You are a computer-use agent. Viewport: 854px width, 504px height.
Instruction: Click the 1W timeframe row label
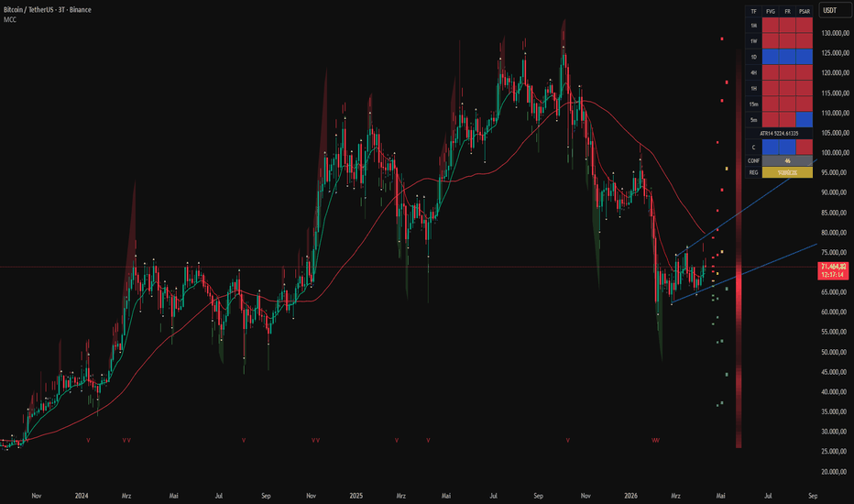[754, 41]
